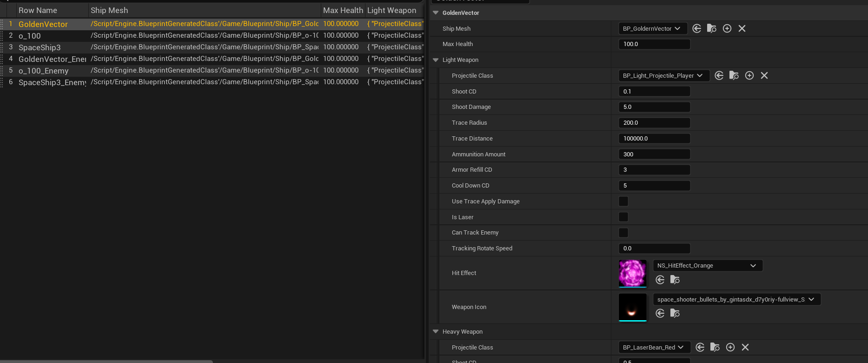Enable Use Trace Apply Damage checkbox

[x=623, y=202]
